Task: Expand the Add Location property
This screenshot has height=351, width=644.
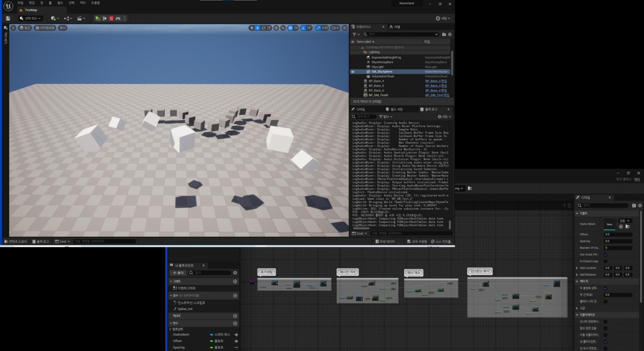Action: point(577,268)
